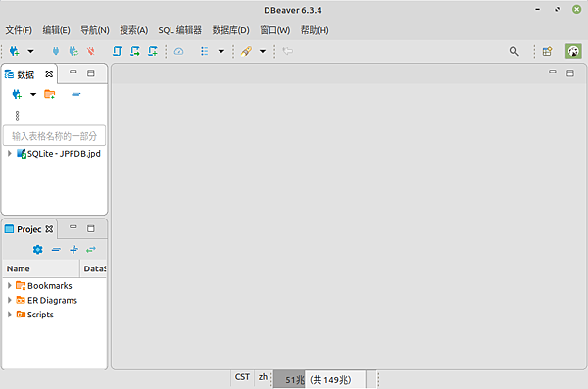This screenshot has height=389, width=588.
Task: Click the new SQL script icon with green plus
Action: click(x=153, y=51)
